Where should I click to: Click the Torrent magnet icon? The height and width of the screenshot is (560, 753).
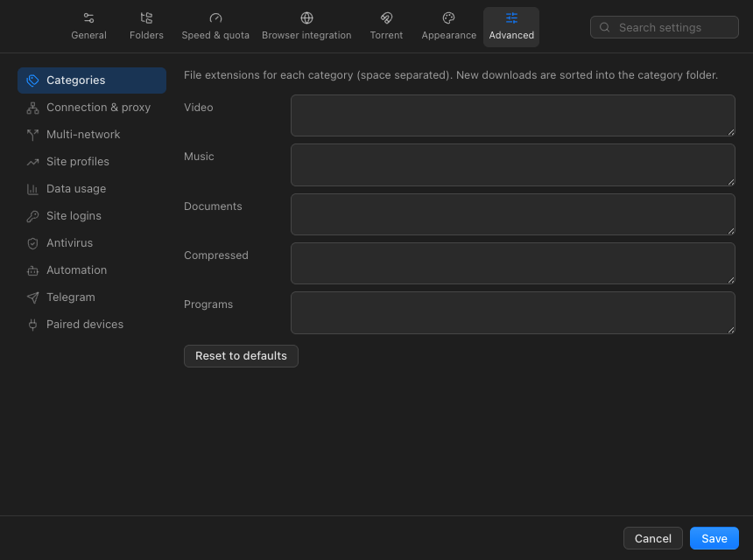[387, 18]
